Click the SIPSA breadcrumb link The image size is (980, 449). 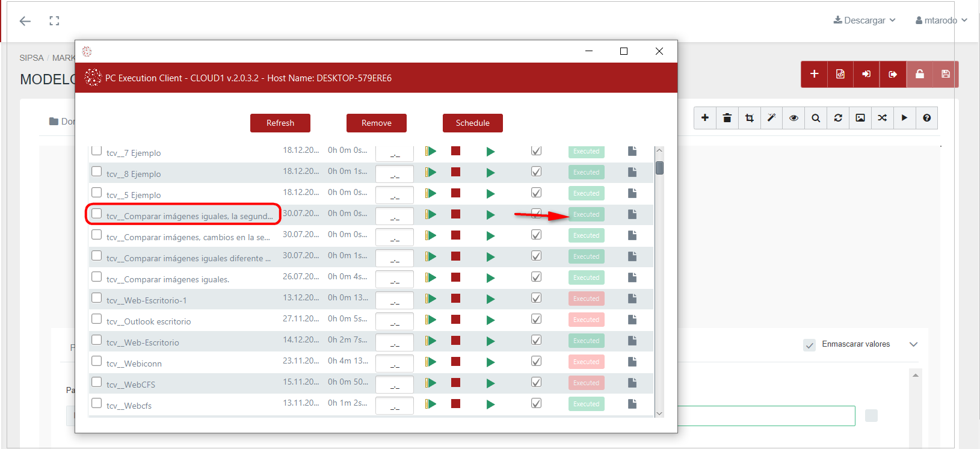31,58
